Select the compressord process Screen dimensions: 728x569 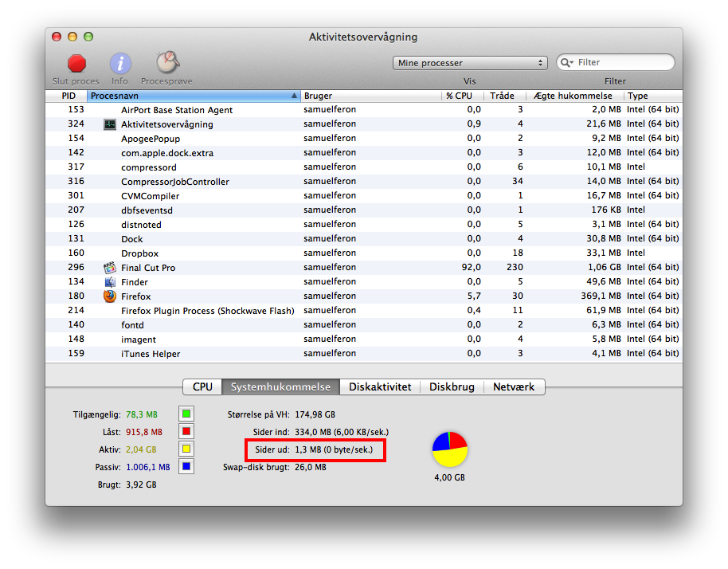(x=364, y=167)
